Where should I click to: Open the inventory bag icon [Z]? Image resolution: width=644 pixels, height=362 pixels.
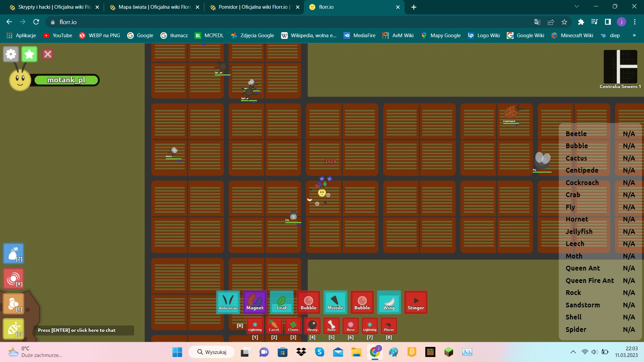pos(13,253)
